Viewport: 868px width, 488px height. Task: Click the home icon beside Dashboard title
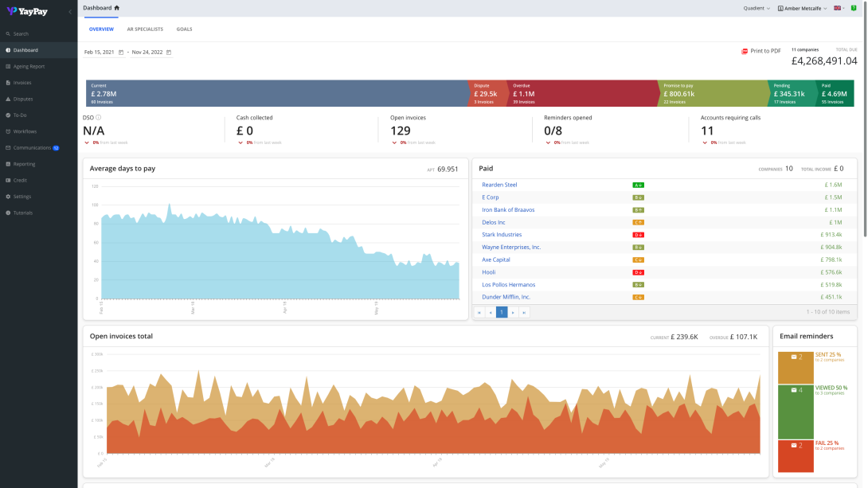click(x=117, y=8)
